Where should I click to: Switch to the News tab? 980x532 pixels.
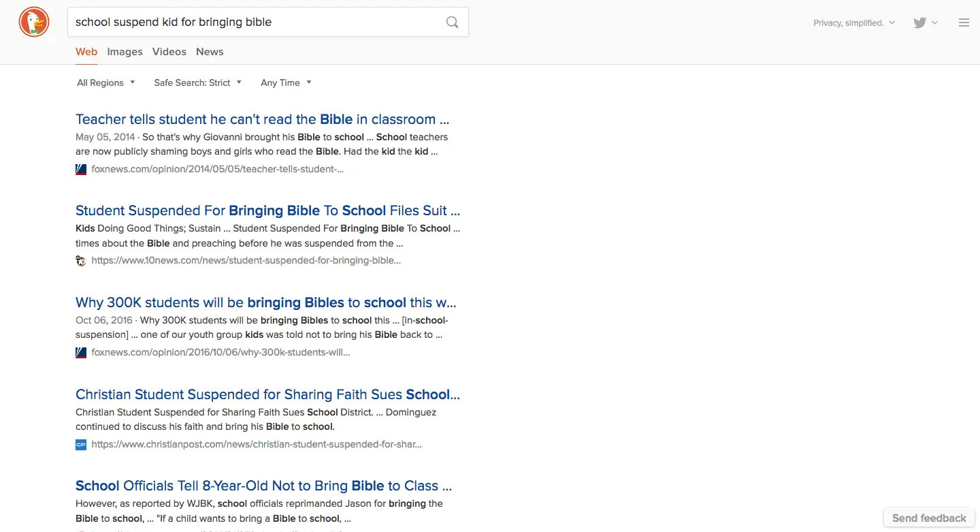(210, 52)
